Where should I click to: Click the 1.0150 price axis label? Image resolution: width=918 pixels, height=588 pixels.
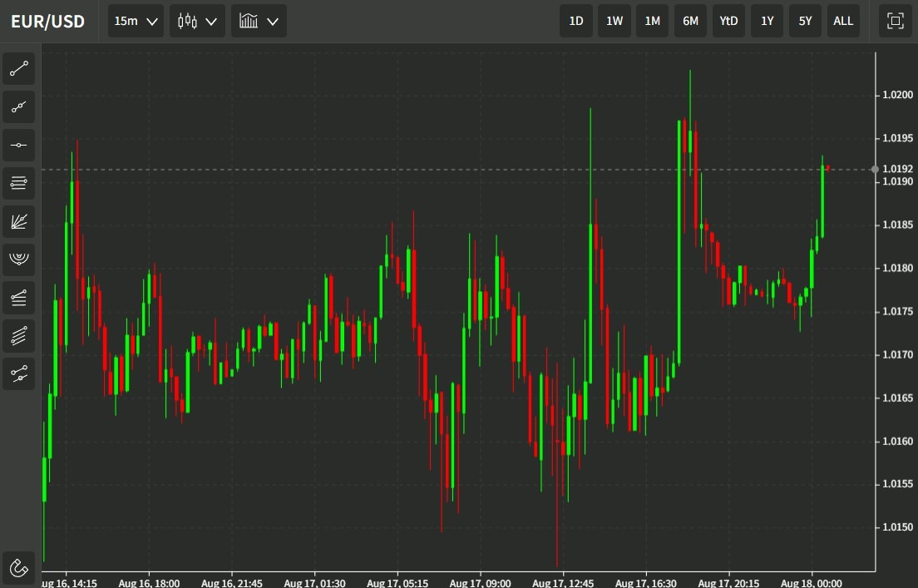click(x=897, y=527)
